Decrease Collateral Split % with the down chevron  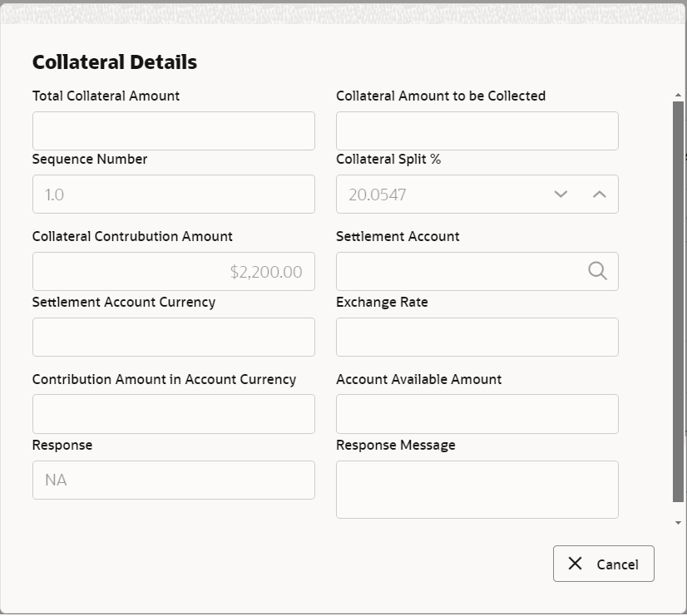(561, 194)
